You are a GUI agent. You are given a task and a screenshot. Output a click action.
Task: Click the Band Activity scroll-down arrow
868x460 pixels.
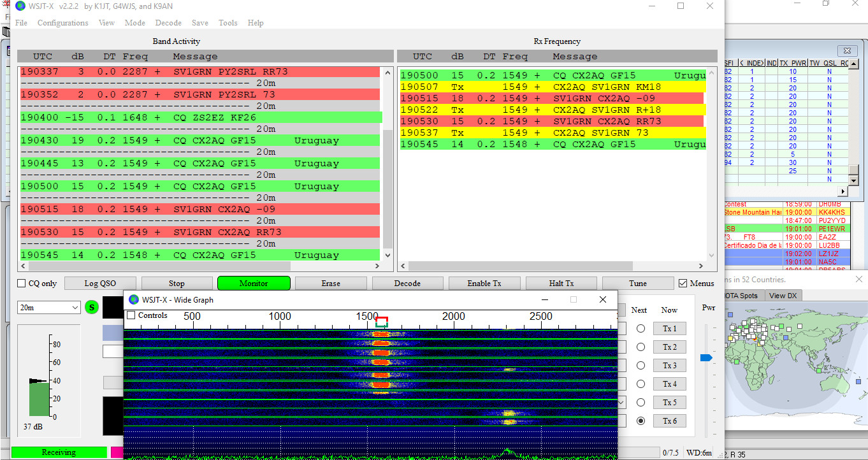pos(387,256)
